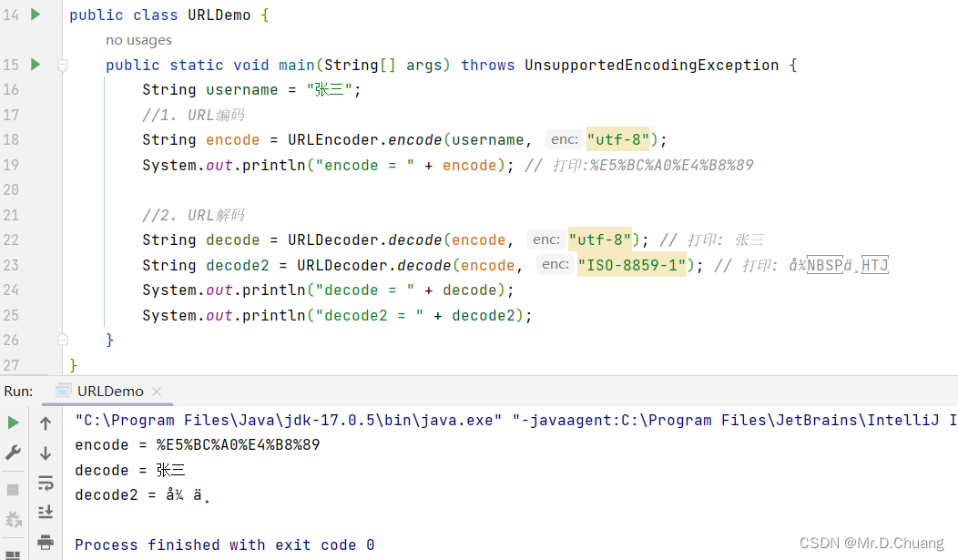This screenshot has height=560, width=958.
Task: Click 'encode = %E5%BC%A0%E4%B8%89' console output line
Action: point(198,444)
